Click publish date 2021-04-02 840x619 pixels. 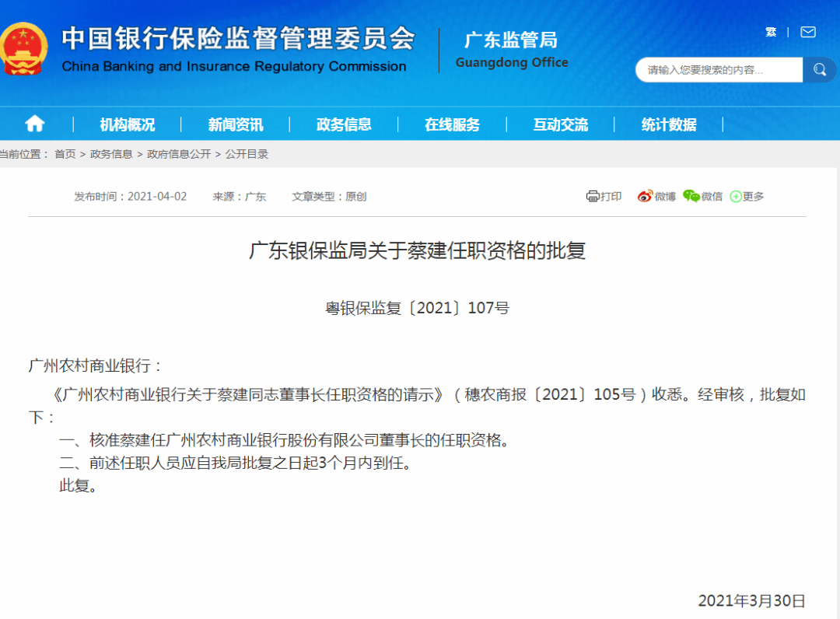(157, 197)
